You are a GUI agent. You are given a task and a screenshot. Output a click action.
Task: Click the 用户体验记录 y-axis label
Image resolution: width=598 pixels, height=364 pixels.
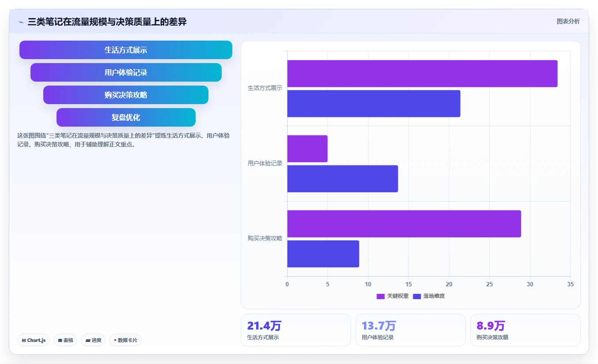[265, 164]
